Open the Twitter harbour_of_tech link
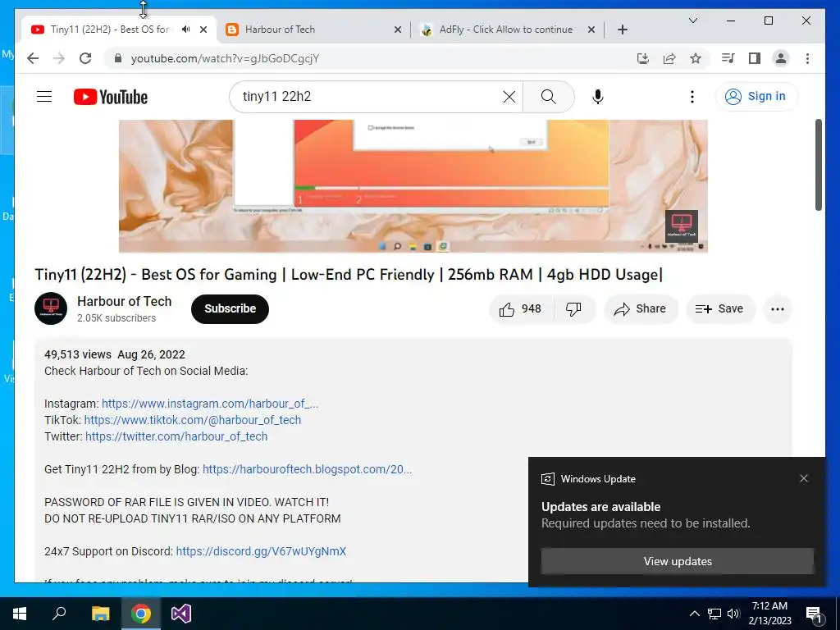This screenshot has width=840, height=630. tap(176, 436)
